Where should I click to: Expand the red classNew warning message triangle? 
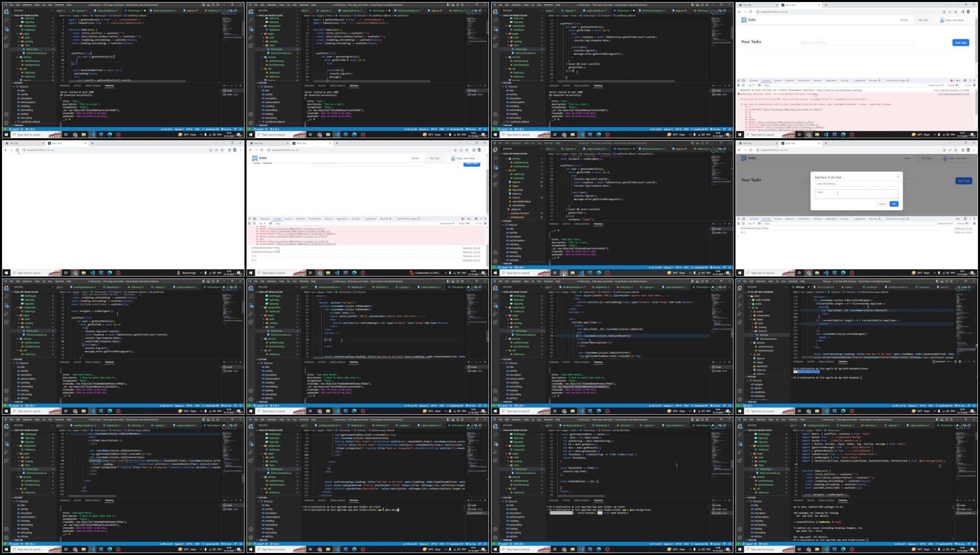[742, 94]
